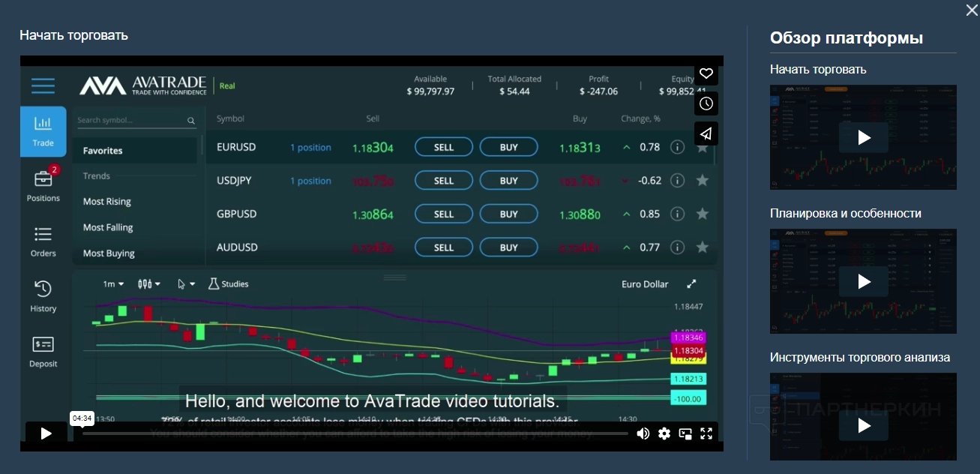Select Most Buying trend filter
The width and height of the screenshot is (980, 474).
[109, 253]
